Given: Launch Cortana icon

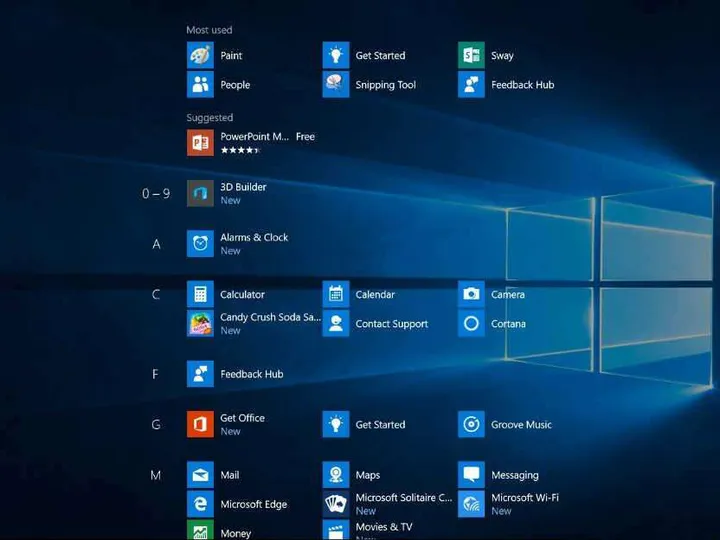Looking at the screenshot, I should tap(471, 323).
